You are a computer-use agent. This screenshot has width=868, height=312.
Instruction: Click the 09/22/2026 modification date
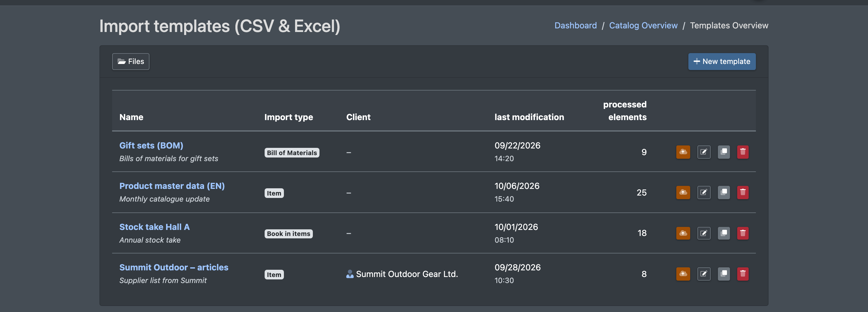(517, 145)
